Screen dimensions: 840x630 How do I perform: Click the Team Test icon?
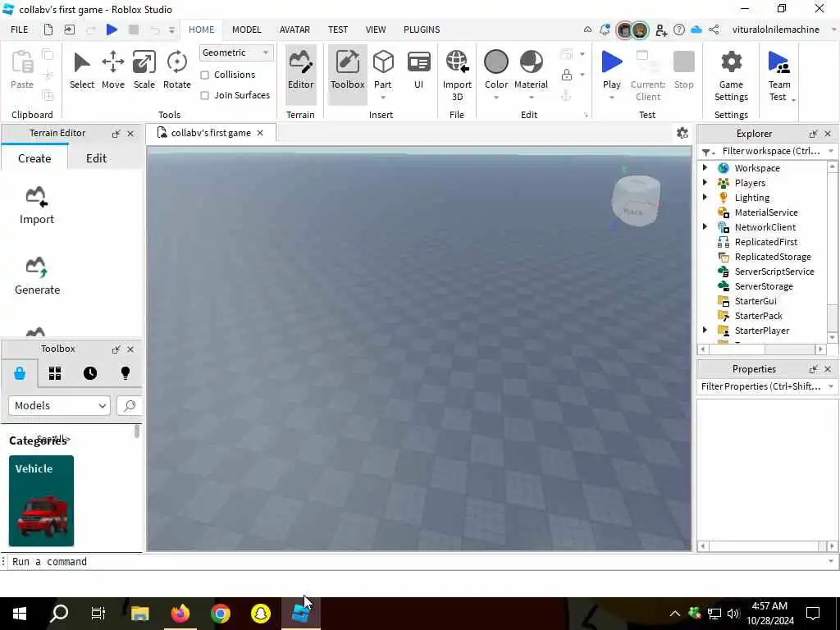[778, 62]
